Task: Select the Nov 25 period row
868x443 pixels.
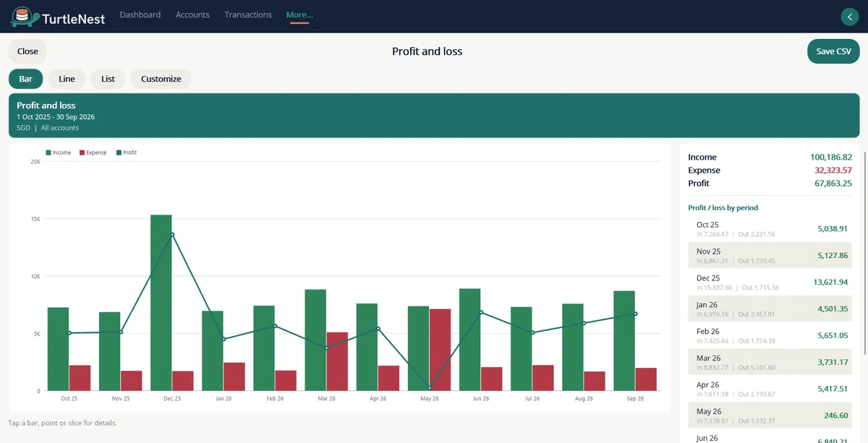Action: tap(770, 255)
